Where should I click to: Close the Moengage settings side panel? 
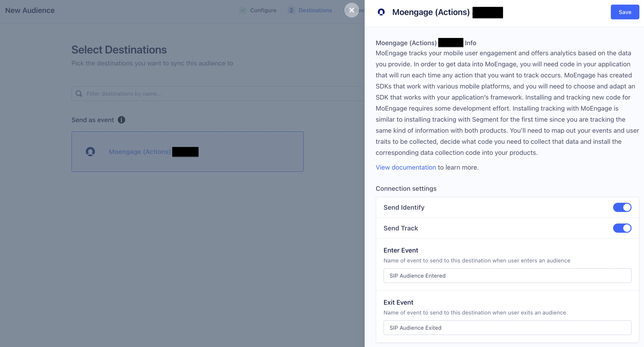(352, 10)
